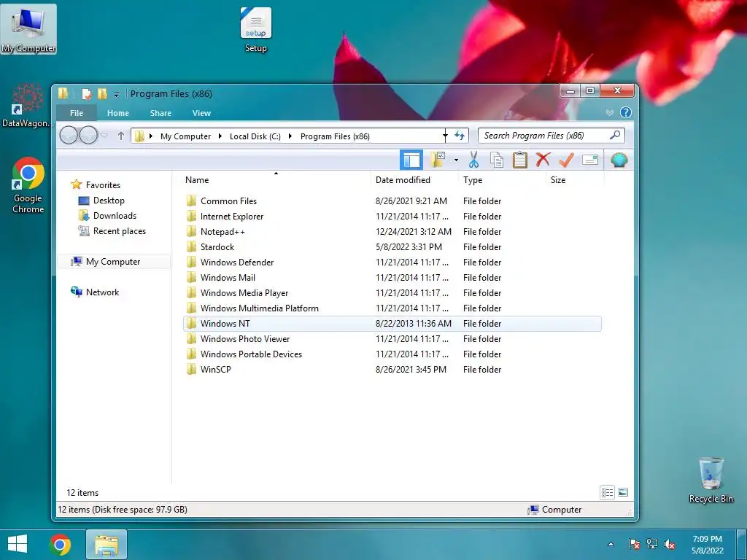
Task: Click the Cut scissors icon
Action: 473,160
